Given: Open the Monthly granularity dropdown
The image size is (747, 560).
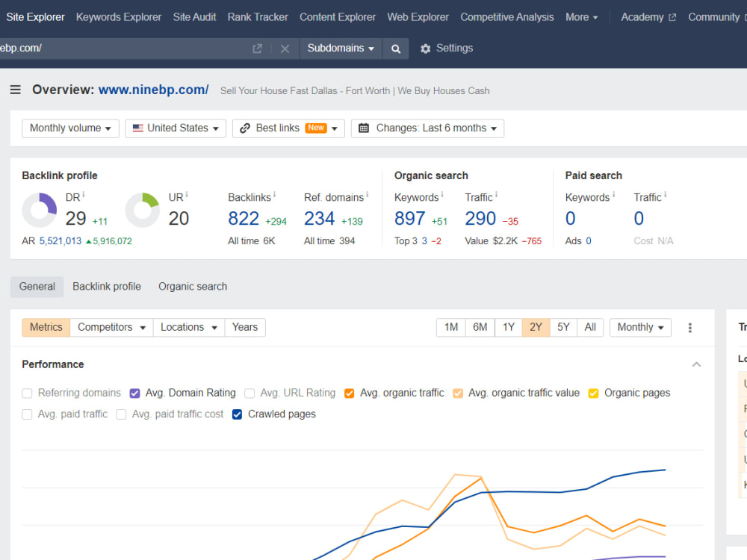Looking at the screenshot, I should click(x=640, y=328).
